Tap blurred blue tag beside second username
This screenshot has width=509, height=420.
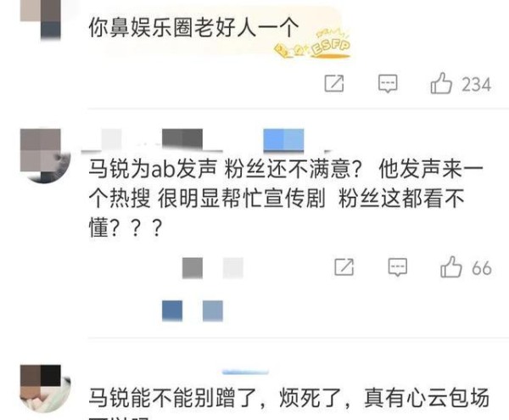(283, 140)
